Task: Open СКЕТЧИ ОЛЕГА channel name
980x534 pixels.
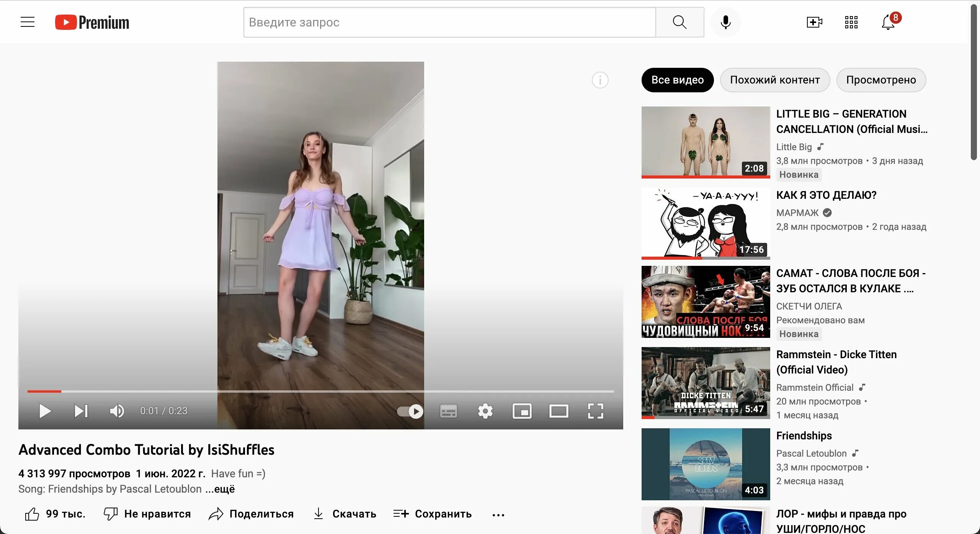Action: tap(809, 306)
